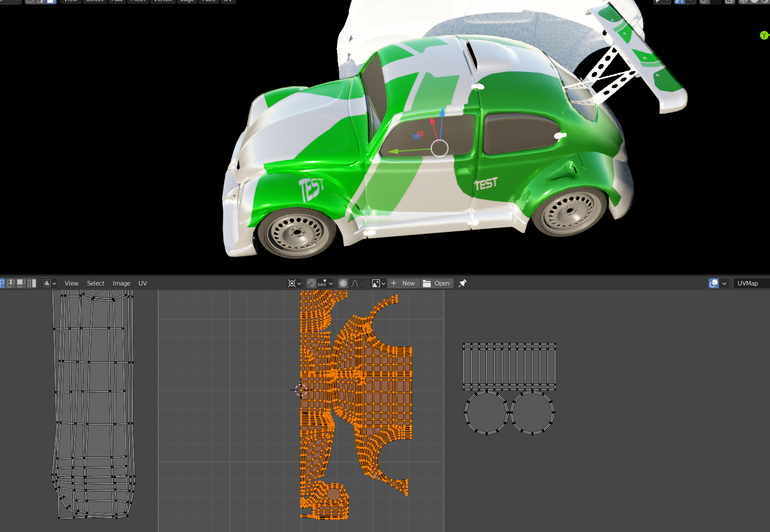
Task: Click the Open image button
Action: tap(437, 283)
